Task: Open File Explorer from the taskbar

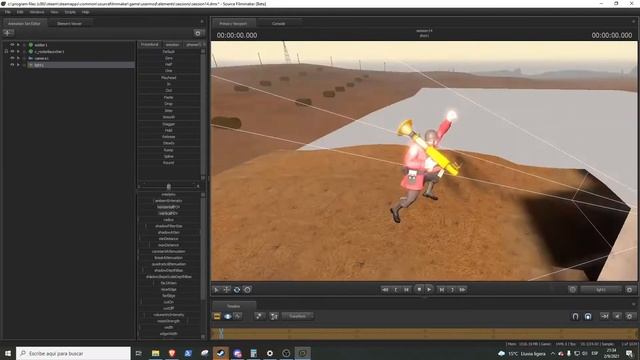Action: [x=156, y=353]
